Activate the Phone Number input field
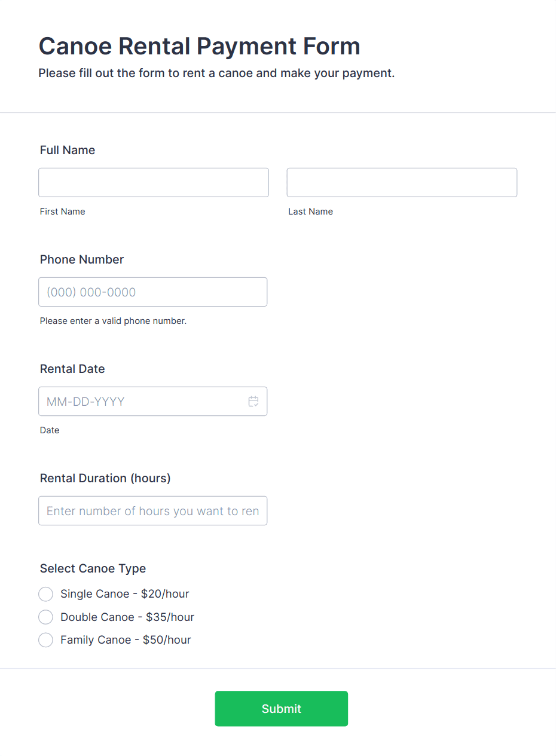 153,292
